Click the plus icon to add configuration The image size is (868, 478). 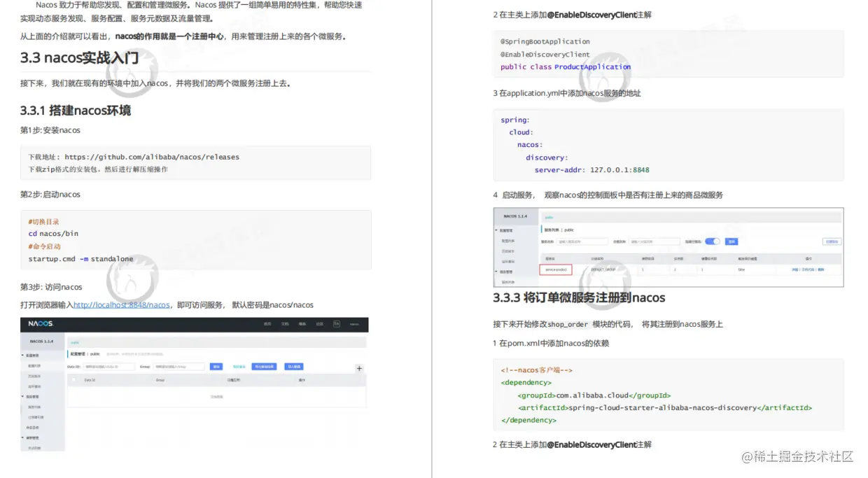click(359, 368)
